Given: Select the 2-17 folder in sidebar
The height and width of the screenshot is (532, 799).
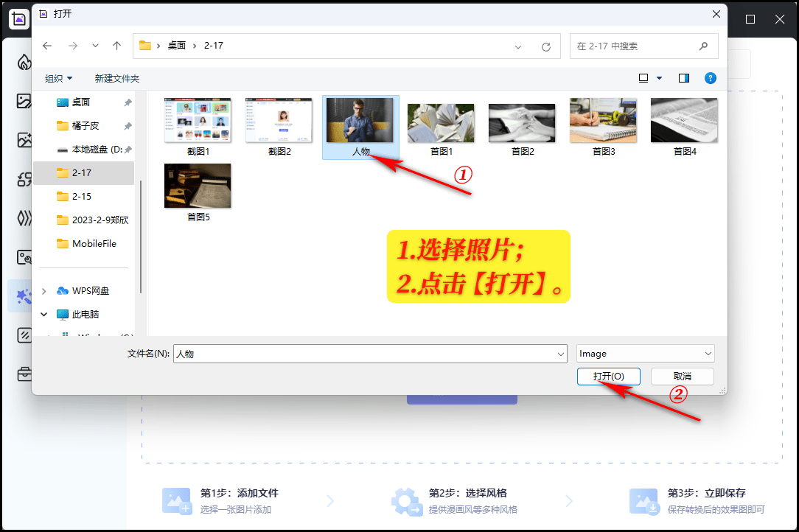Looking at the screenshot, I should point(84,172).
